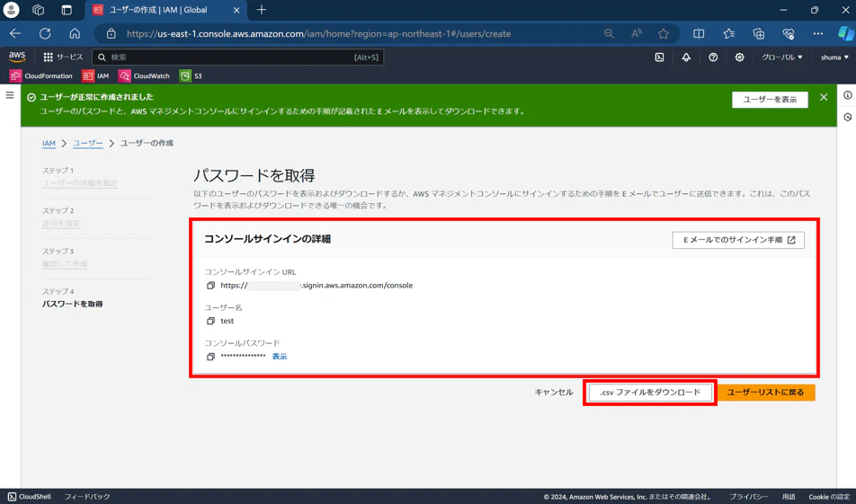Copy the username test
Viewport: 856px width, 504px height.
point(210,321)
